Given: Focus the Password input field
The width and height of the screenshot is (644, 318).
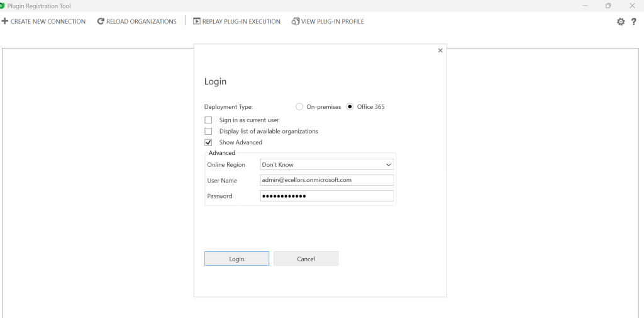Looking at the screenshot, I should point(326,196).
